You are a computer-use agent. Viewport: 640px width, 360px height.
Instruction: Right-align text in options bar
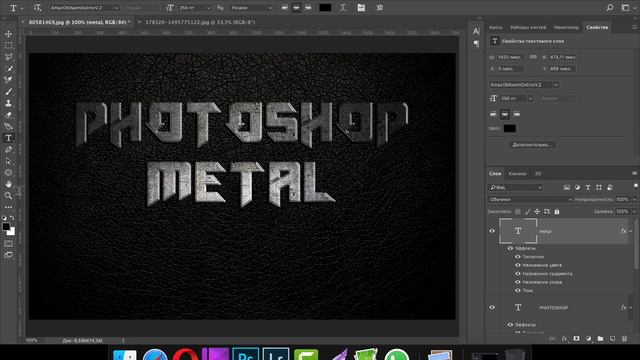(x=308, y=8)
